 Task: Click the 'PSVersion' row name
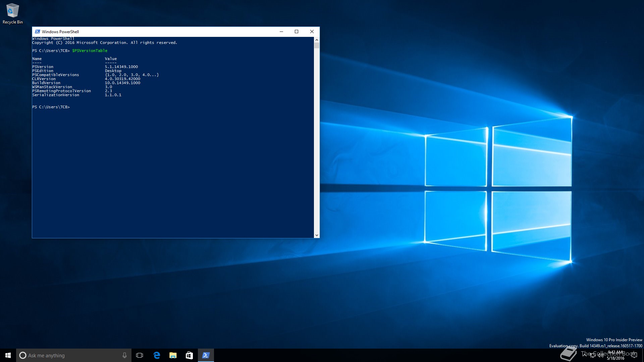tap(43, 67)
